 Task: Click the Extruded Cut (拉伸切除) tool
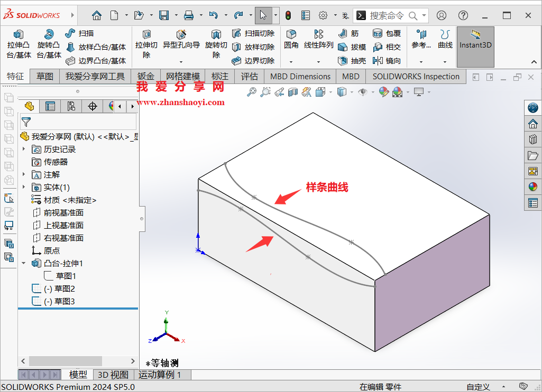tap(146, 44)
